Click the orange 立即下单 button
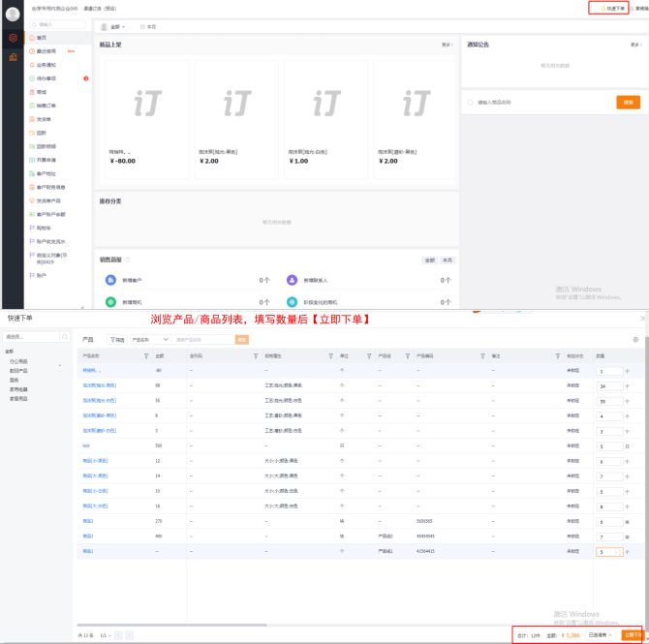 click(x=632, y=634)
